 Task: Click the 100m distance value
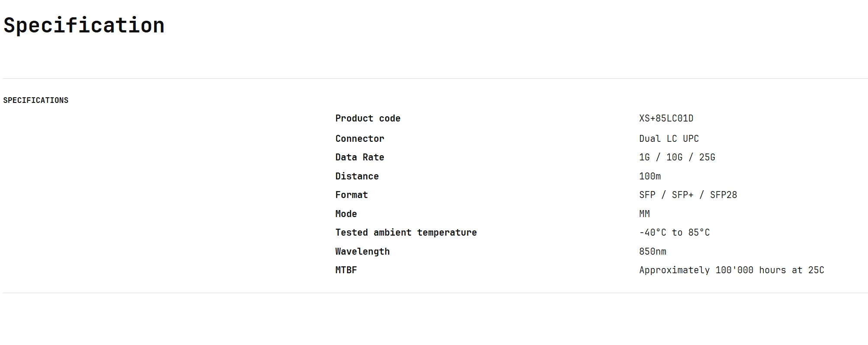649,176
